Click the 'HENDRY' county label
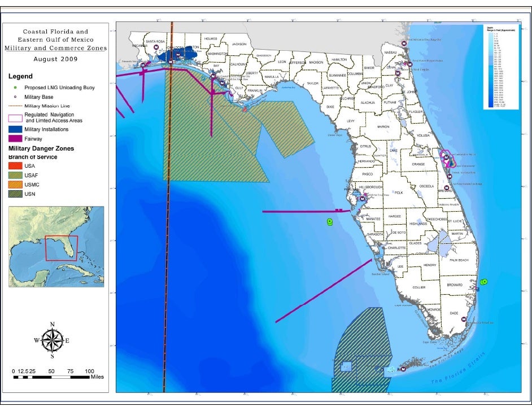Viewport: 532px width, 411px height. tap(430, 265)
